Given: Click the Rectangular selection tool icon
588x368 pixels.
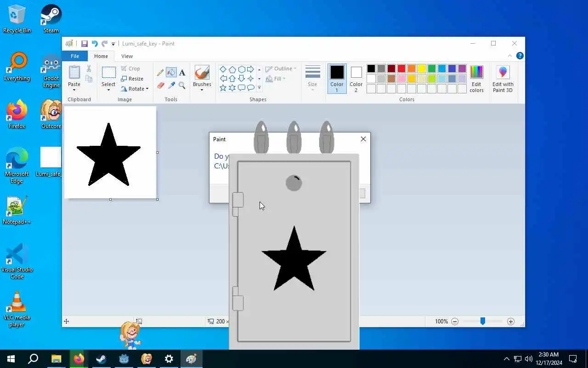Looking at the screenshot, I should click(x=108, y=73).
